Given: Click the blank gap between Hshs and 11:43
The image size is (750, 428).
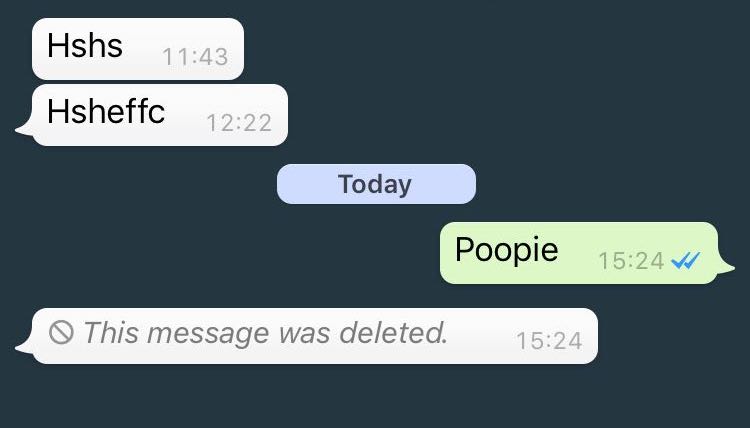Looking at the screenshot, I should (x=143, y=48).
